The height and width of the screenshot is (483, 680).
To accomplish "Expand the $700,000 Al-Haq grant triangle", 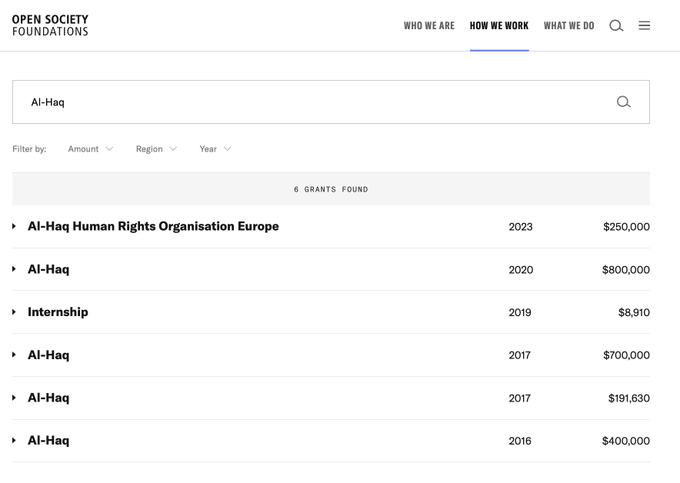I will point(14,355).
